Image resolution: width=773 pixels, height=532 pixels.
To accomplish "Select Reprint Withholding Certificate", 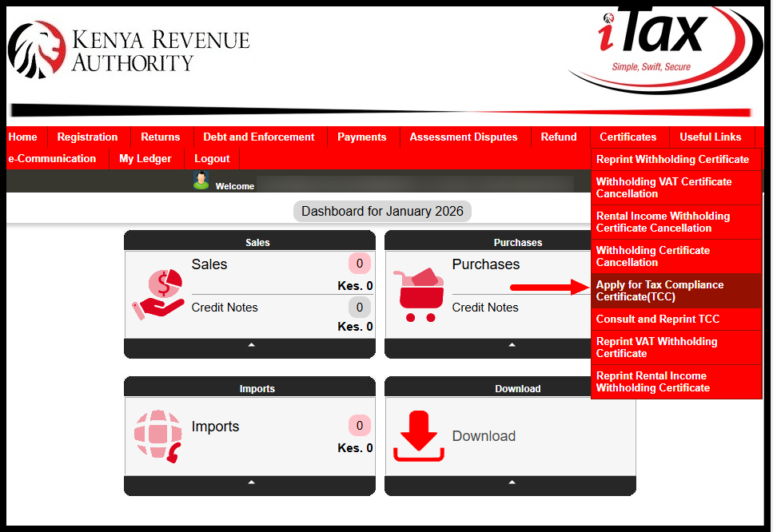I will 675,159.
